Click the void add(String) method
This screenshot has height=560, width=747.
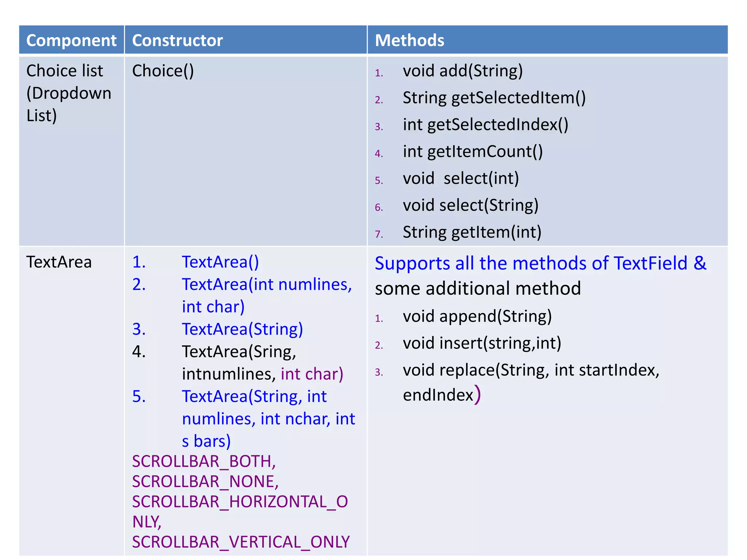pos(462,71)
